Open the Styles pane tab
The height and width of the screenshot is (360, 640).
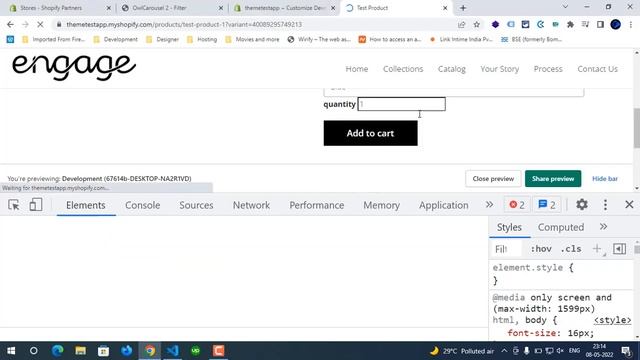(509, 227)
